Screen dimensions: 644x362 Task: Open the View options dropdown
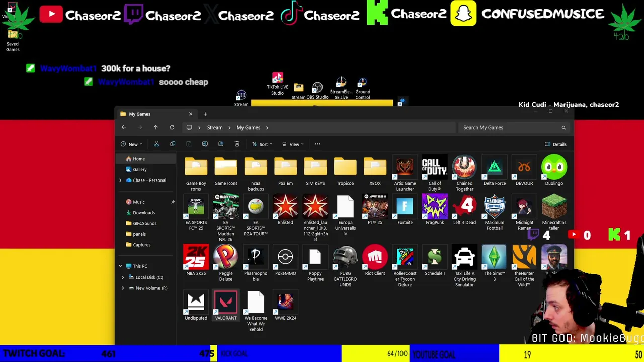pyautogui.click(x=293, y=144)
